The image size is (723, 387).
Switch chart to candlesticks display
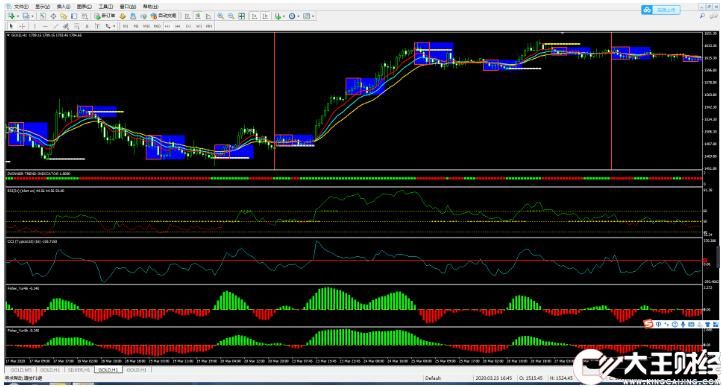tap(198, 16)
